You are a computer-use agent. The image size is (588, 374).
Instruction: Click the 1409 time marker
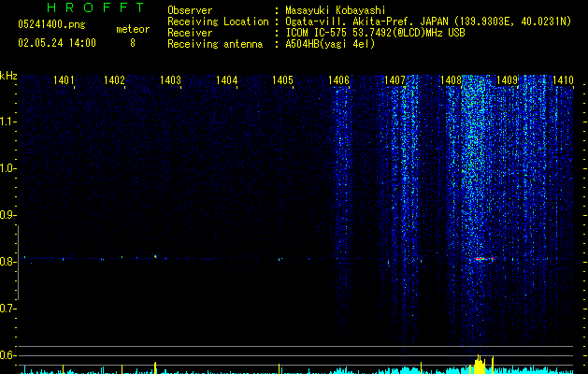pyautogui.click(x=508, y=79)
